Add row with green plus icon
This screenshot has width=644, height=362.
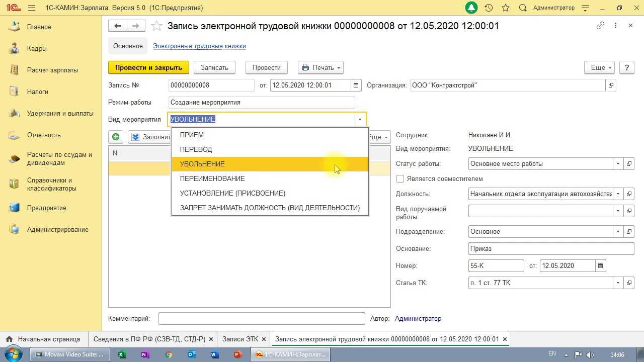click(x=116, y=137)
